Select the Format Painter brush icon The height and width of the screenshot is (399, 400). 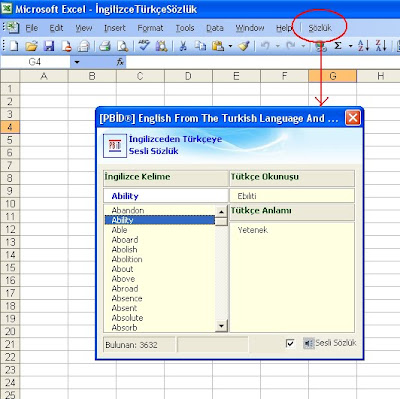click(x=244, y=46)
